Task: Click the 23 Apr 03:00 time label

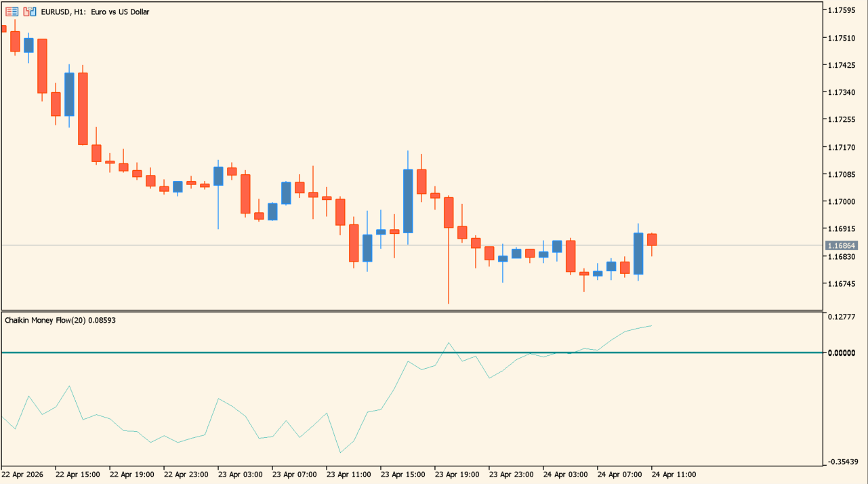Action: pos(241,475)
